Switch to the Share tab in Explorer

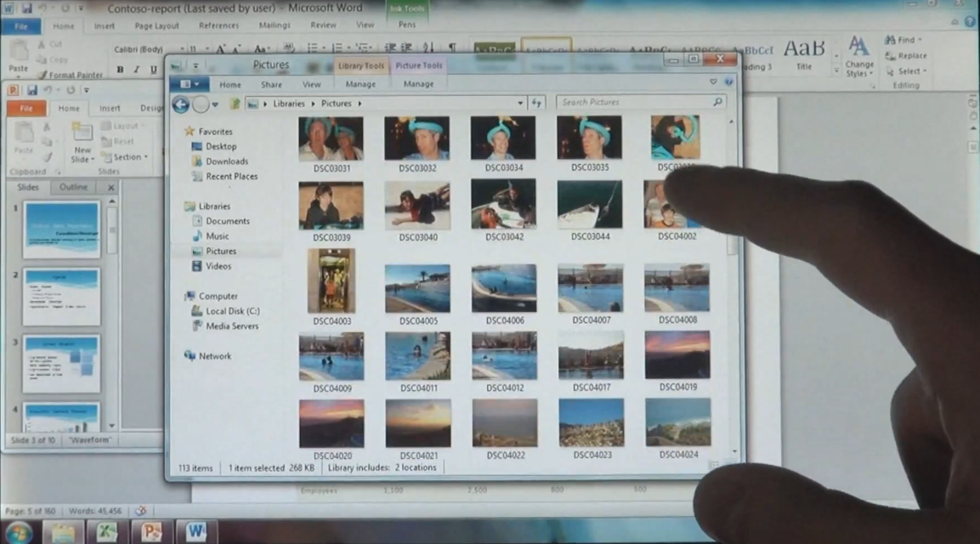click(270, 84)
